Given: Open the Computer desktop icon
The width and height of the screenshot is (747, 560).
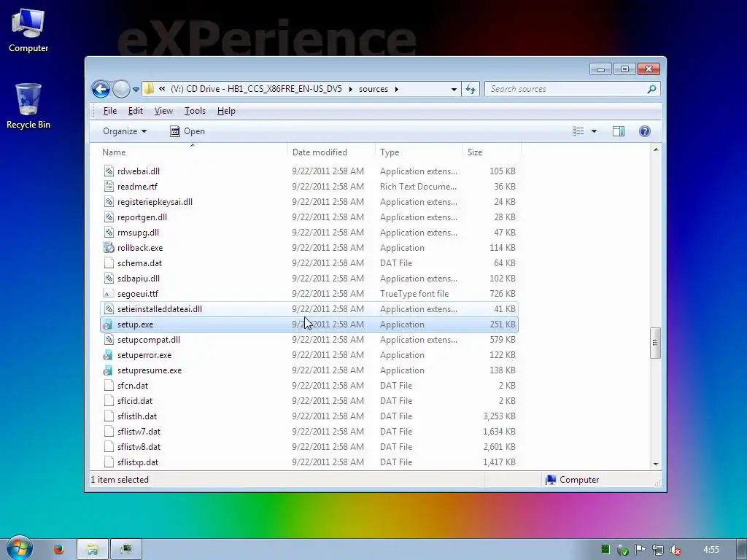Looking at the screenshot, I should 28,30.
